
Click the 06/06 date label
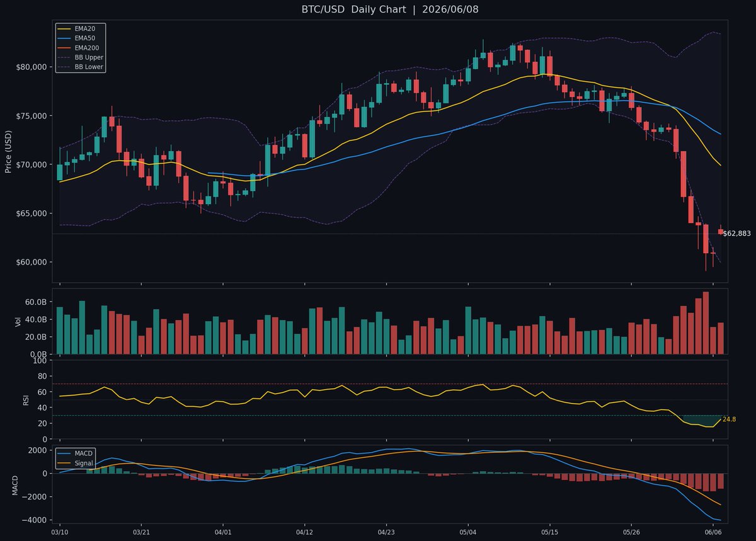[713, 533]
